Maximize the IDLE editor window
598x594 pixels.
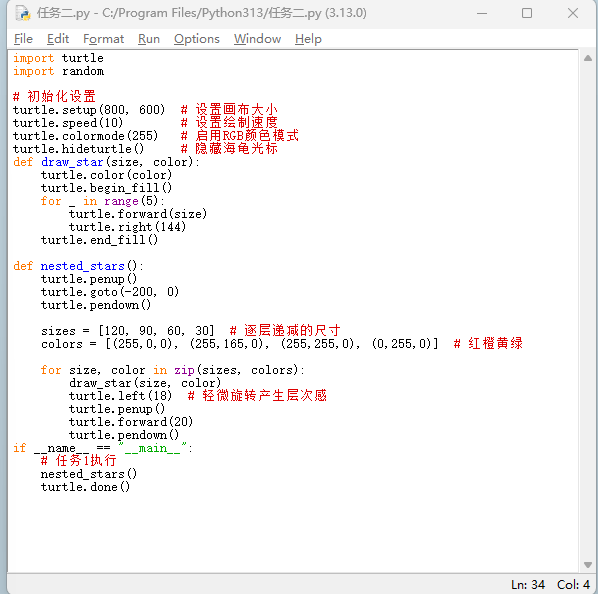tap(527, 13)
